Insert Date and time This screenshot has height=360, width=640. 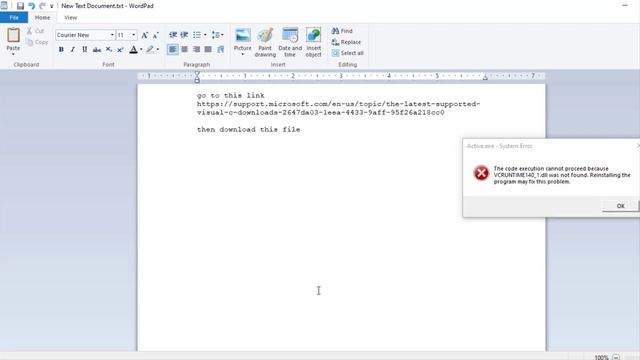(x=290, y=42)
